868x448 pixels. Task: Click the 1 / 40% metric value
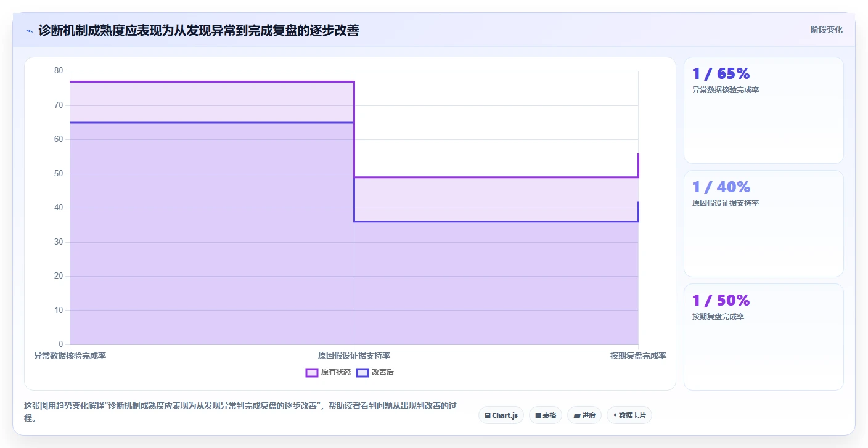721,187
